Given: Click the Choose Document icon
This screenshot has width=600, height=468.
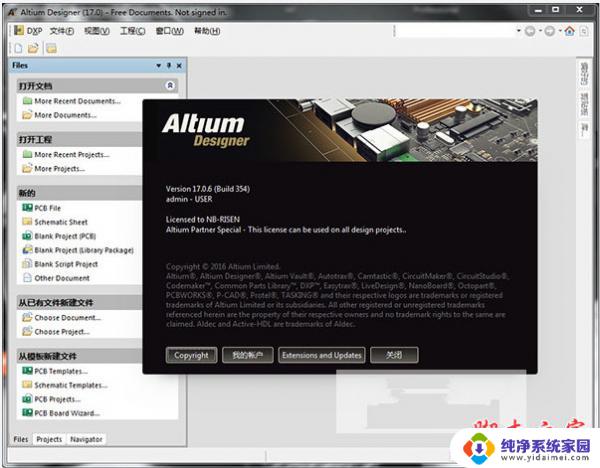Looking at the screenshot, I should [x=27, y=317].
